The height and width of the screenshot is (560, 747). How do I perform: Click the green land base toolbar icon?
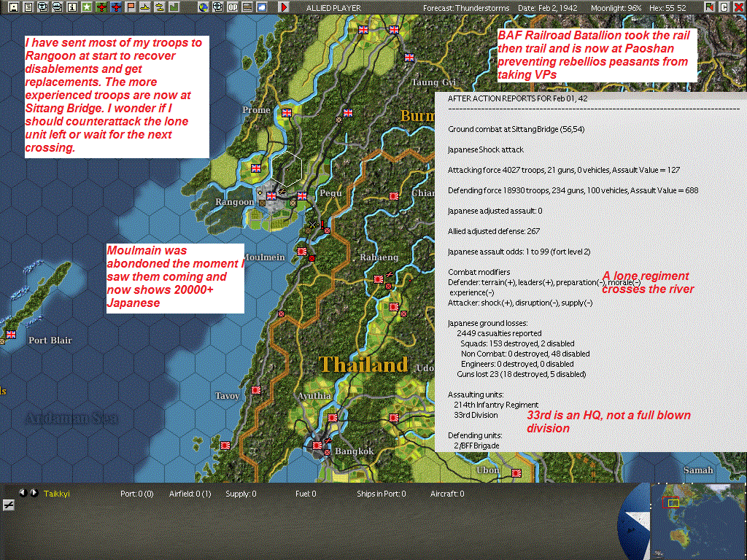pos(174,7)
